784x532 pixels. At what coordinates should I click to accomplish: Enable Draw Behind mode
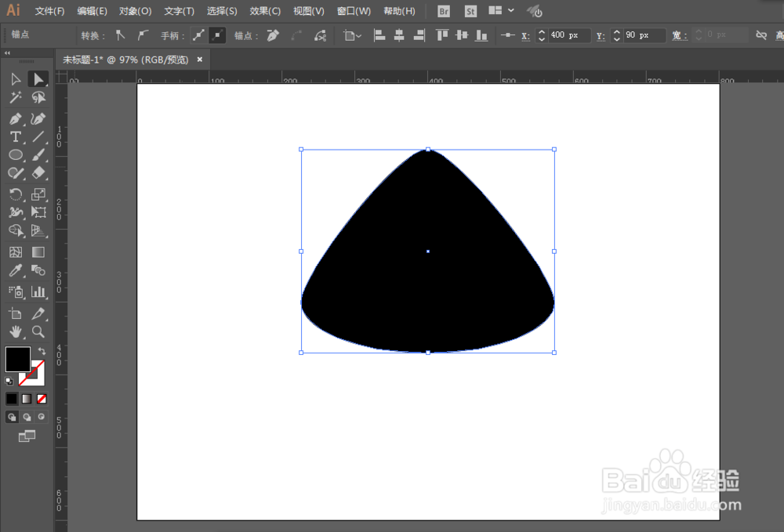(27, 417)
